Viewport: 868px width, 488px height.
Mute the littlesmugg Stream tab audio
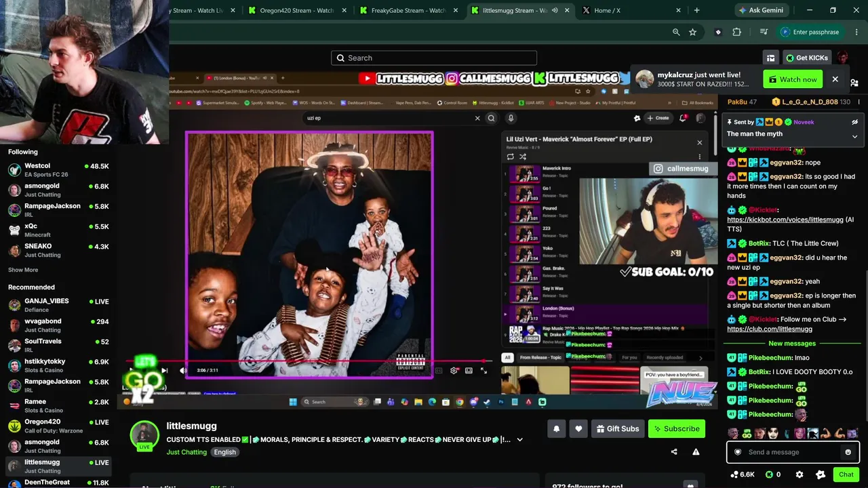[555, 10]
